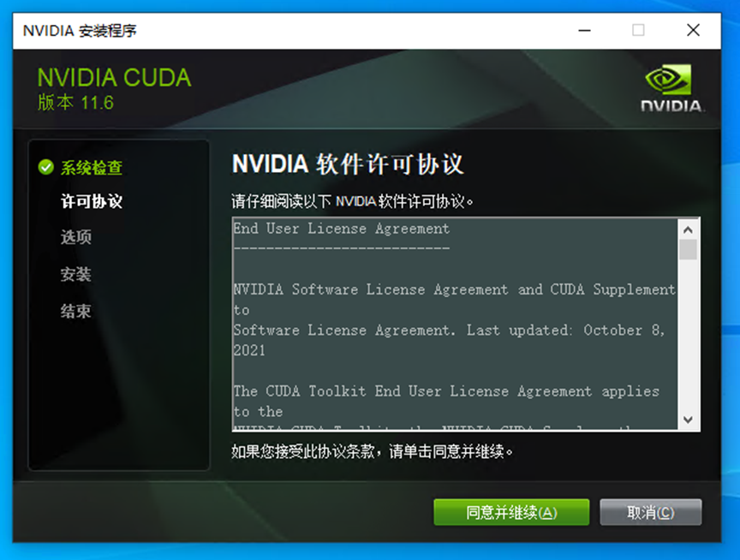This screenshot has height=560, width=740.
Task: Click the license scrollbar up arrow
Action: [x=688, y=229]
